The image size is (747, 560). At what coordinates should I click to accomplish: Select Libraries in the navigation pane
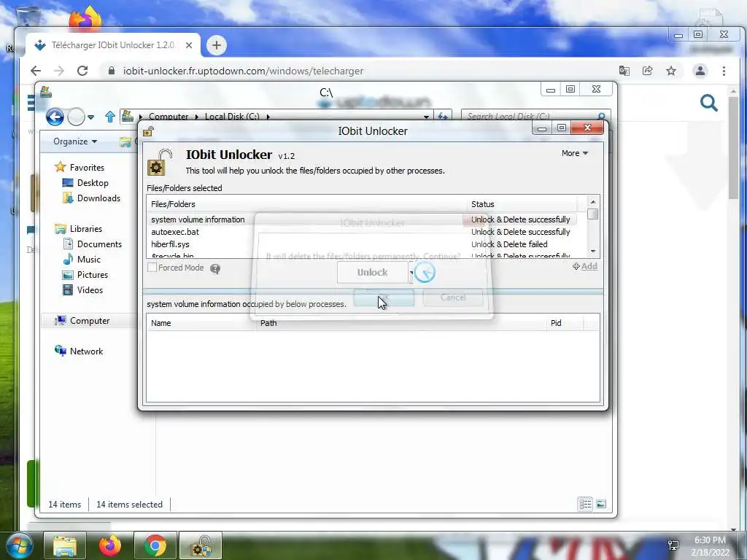click(86, 228)
